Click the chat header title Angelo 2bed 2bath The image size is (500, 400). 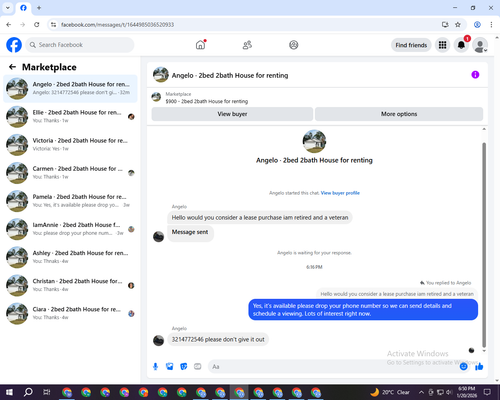point(230,75)
